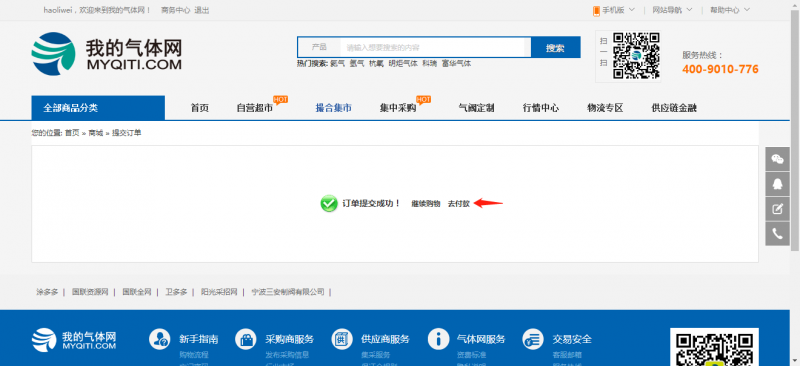Select the hot search term 明炬气体
The height and width of the screenshot is (366, 800).
tap(403, 64)
